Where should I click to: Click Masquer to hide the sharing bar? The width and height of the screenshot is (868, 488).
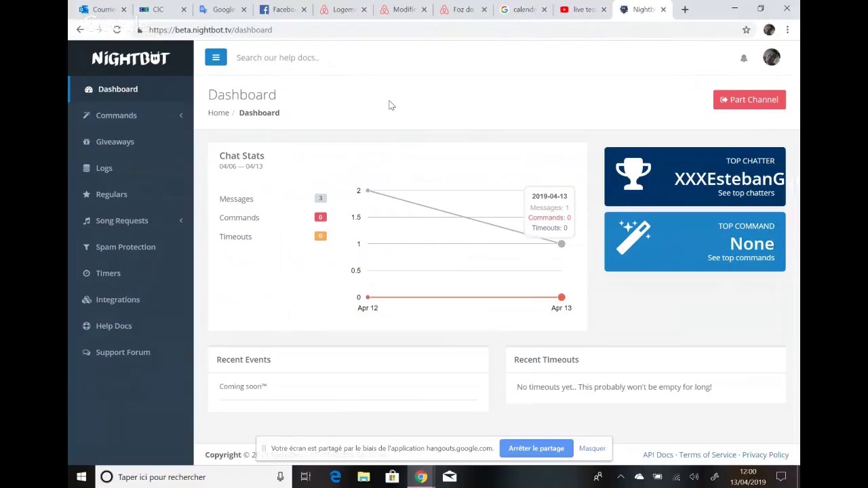[x=592, y=448]
